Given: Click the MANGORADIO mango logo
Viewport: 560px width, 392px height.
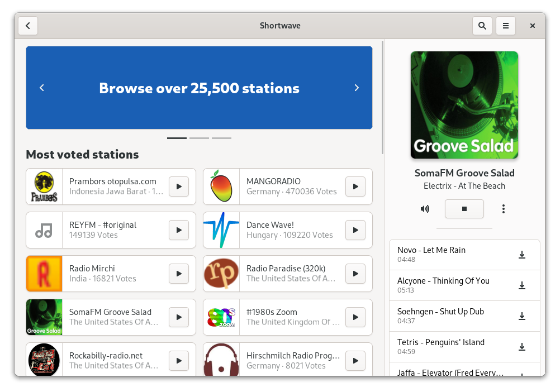Looking at the screenshot, I should tap(221, 187).
